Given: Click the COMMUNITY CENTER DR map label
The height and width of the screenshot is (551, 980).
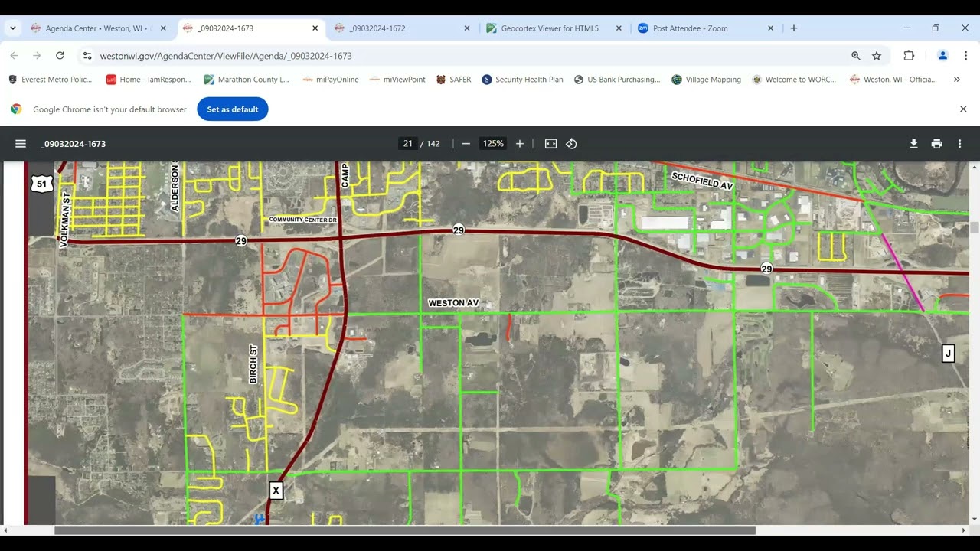Looking at the screenshot, I should [x=303, y=220].
